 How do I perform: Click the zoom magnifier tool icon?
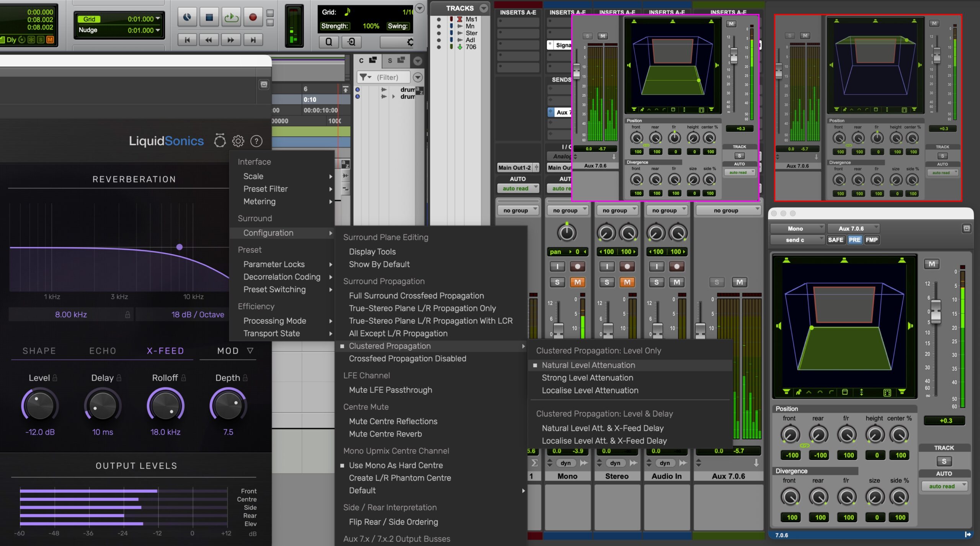328,42
